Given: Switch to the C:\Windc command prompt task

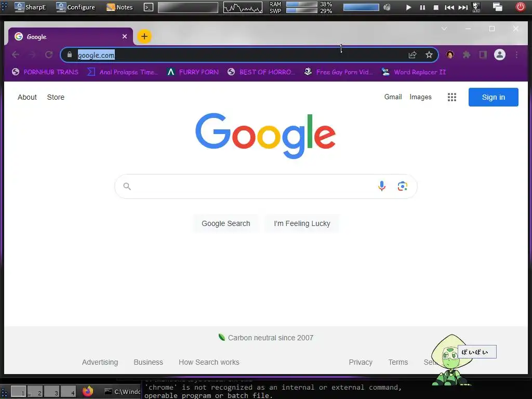Looking at the screenshot, I should point(122,392).
